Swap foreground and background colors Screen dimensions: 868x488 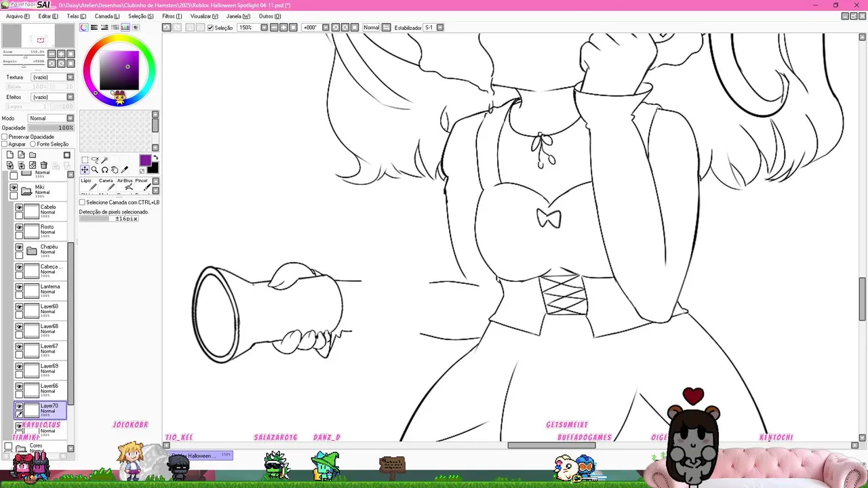point(156,158)
